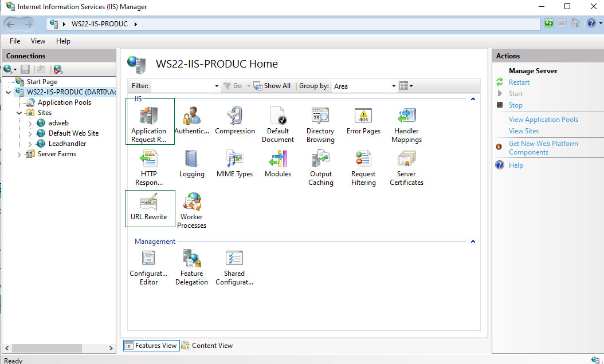Select Default Web Site in tree
This screenshot has height=364, width=604.
point(73,133)
